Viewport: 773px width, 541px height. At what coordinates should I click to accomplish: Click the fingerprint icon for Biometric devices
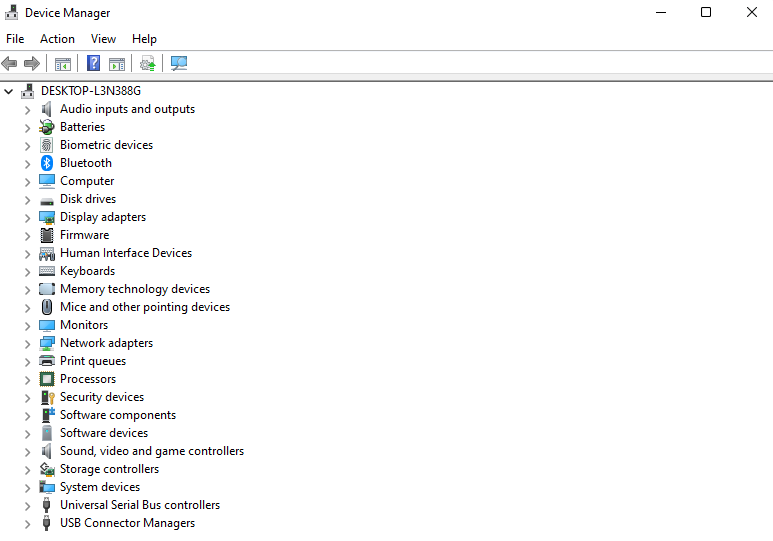(47, 145)
